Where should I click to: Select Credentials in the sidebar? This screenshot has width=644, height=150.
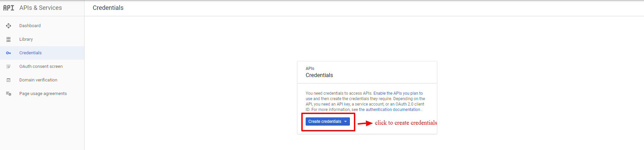click(42, 53)
